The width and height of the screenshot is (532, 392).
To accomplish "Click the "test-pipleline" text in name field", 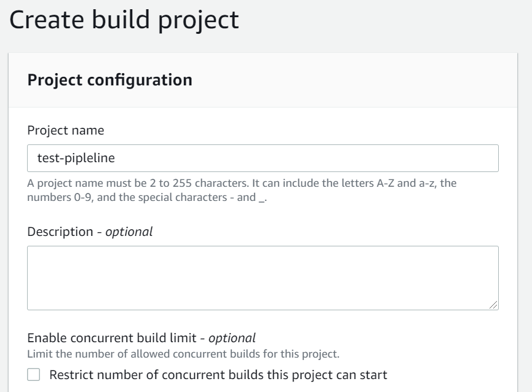I will (x=76, y=158).
